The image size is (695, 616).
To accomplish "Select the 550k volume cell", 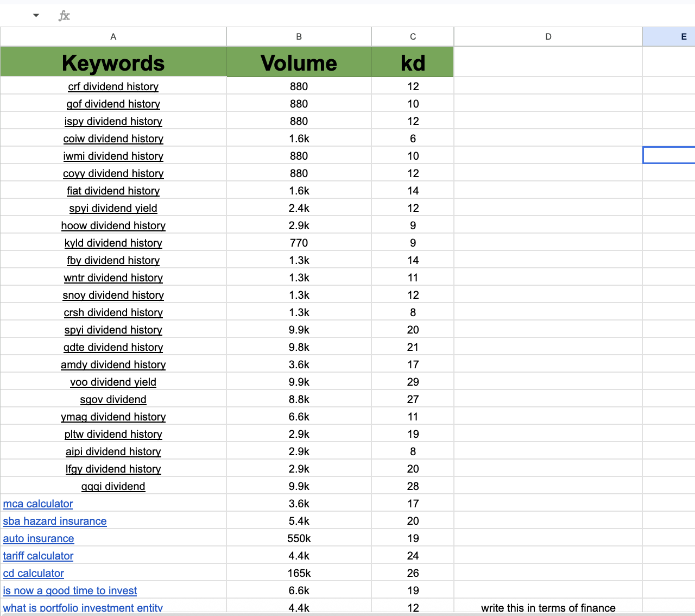I will (x=299, y=538).
